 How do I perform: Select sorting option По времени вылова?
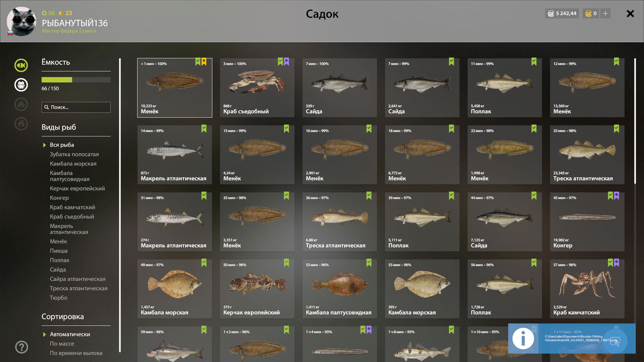point(76,353)
